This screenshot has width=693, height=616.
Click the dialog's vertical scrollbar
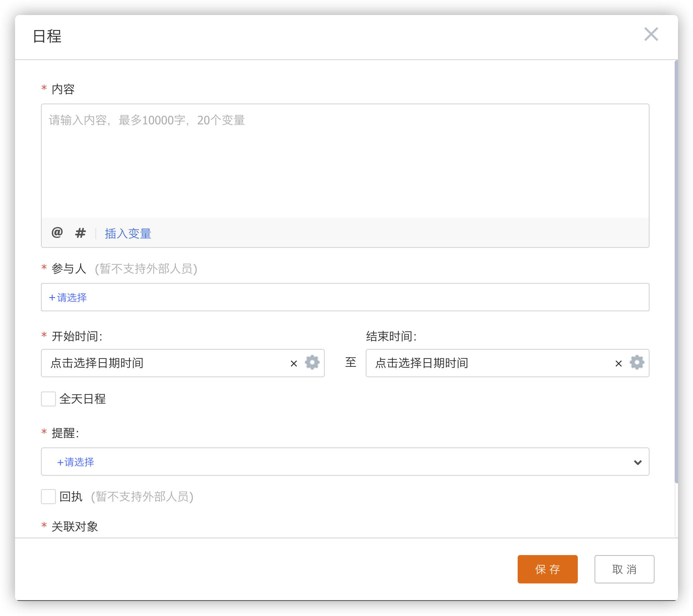click(x=676, y=271)
